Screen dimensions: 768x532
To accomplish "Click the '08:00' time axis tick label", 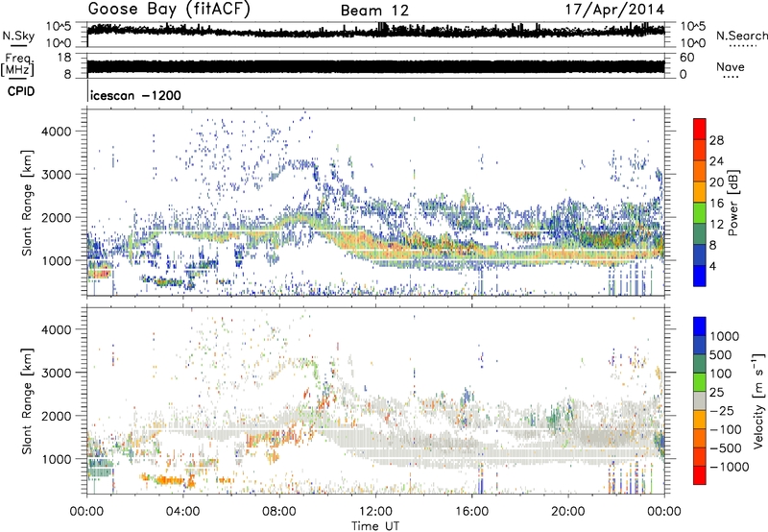I will [x=279, y=512].
